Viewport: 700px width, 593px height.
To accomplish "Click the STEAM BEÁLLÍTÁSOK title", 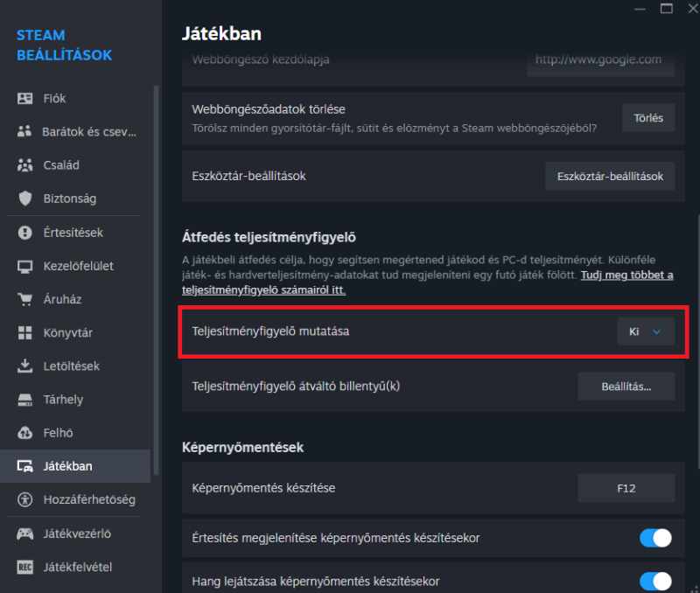I will [x=64, y=45].
